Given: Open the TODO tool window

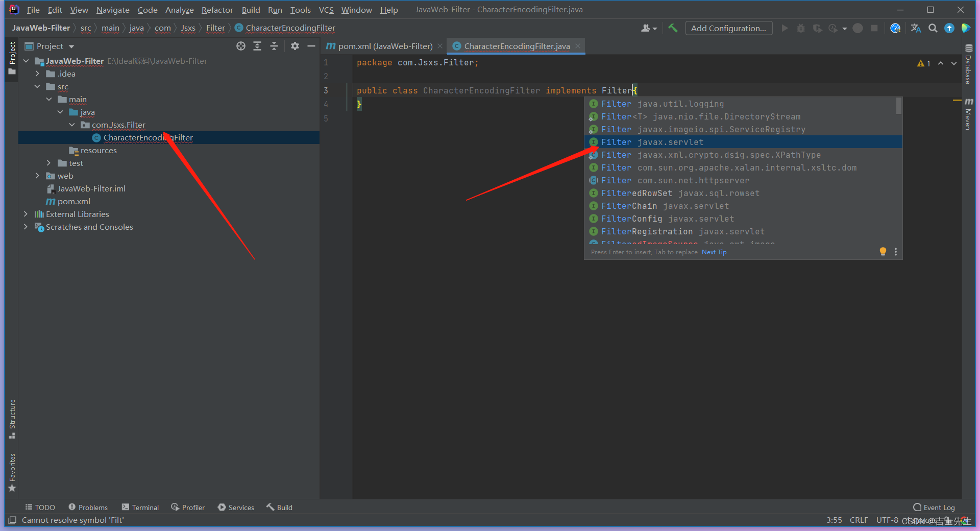Looking at the screenshot, I should tap(40, 508).
